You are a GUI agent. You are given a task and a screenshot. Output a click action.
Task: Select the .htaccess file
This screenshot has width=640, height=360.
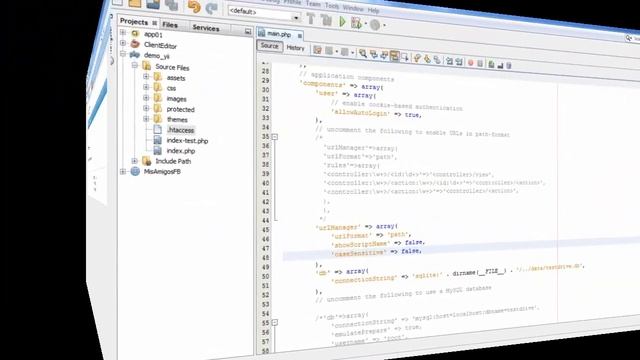180,130
